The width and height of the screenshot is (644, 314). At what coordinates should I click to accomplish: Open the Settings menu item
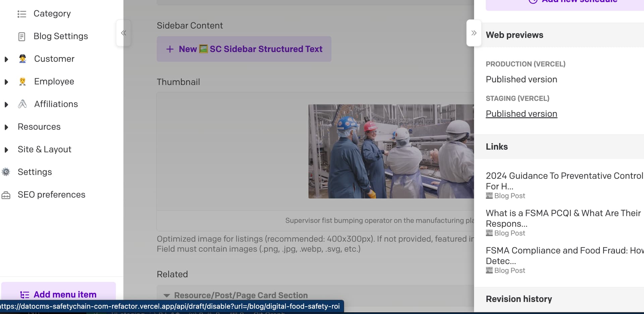pos(35,172)
